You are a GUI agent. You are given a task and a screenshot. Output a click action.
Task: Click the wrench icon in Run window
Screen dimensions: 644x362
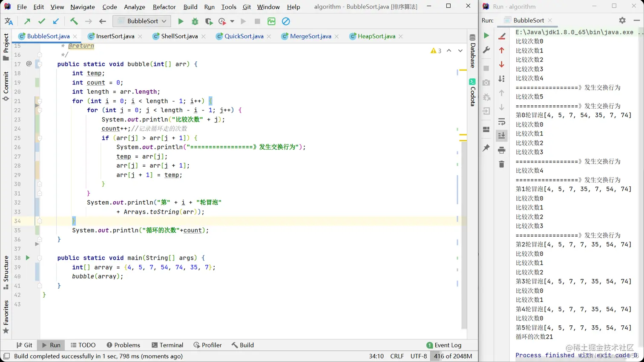pos(486,50)
